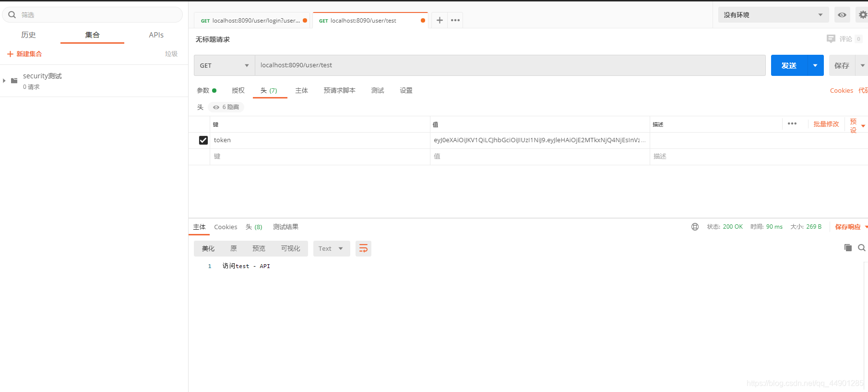Image resolution: width=868 pixels, height=392 pixels.
Task: Open the 设置 settings tab
Action: point(406,90)
